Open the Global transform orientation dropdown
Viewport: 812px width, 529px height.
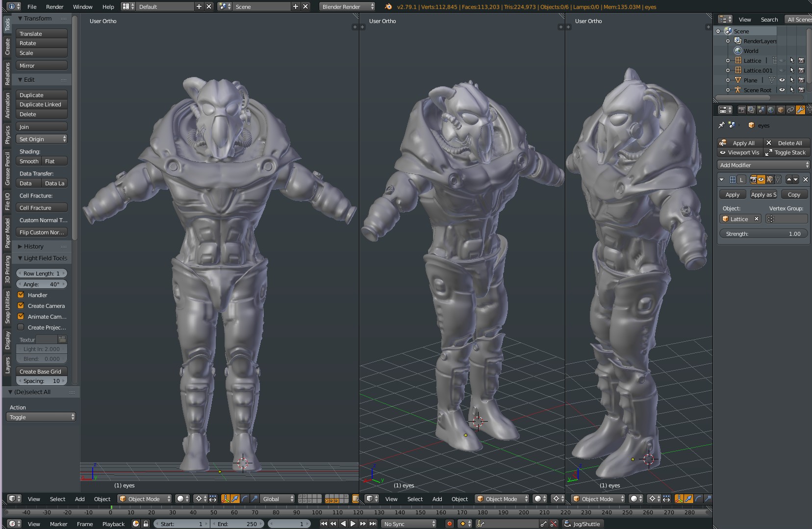(277, 499)
